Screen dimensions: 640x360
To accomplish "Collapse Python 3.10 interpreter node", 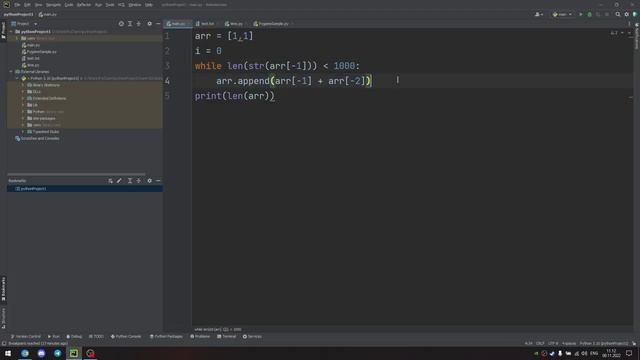I will tap(17, 78).
